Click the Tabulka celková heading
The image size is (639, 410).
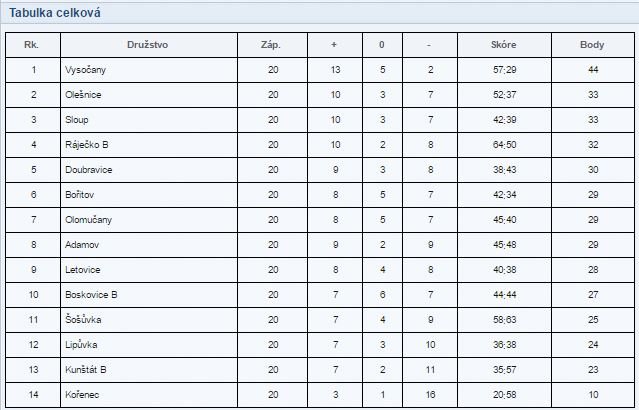[55, 13]
